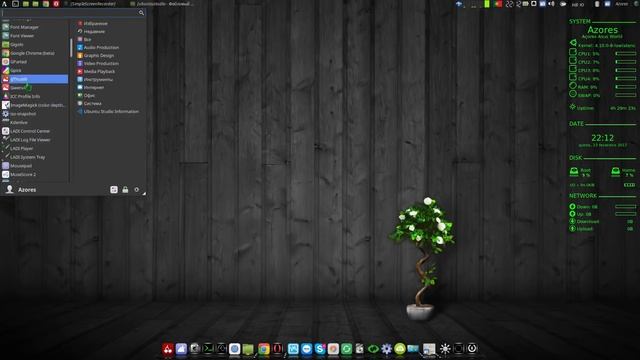Launch ImageMagick from the application list
This screenshot has width=640, height=360.
click(x=35, y=105)
